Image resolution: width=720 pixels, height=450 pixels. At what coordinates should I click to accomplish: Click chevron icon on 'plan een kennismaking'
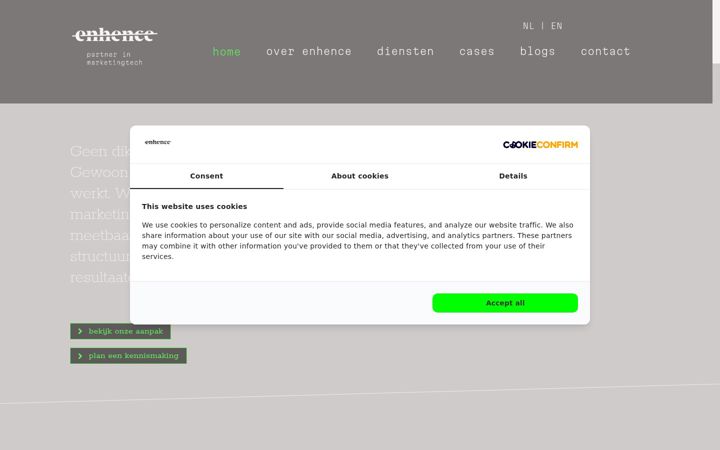point(80,356)
